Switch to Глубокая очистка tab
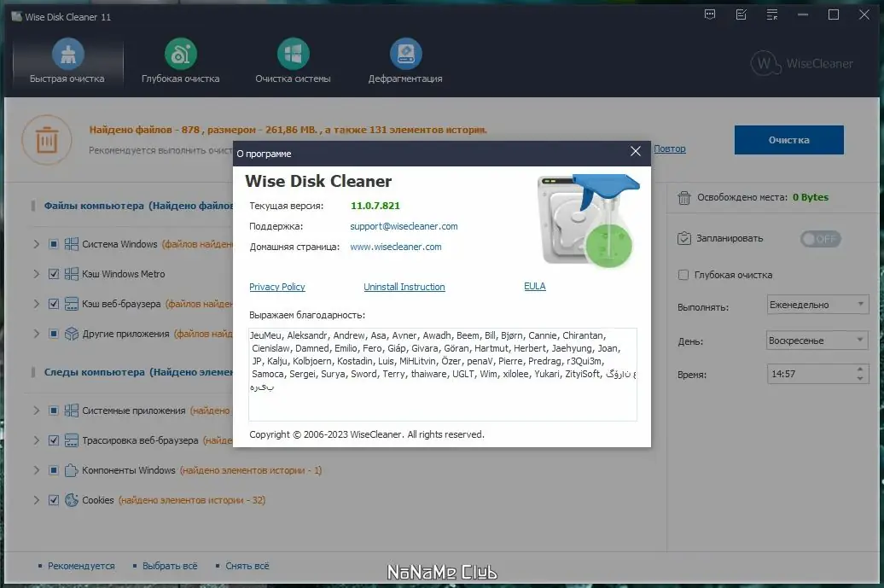The height and width of the screenshot is (588, 884). (x=180, y=61)
